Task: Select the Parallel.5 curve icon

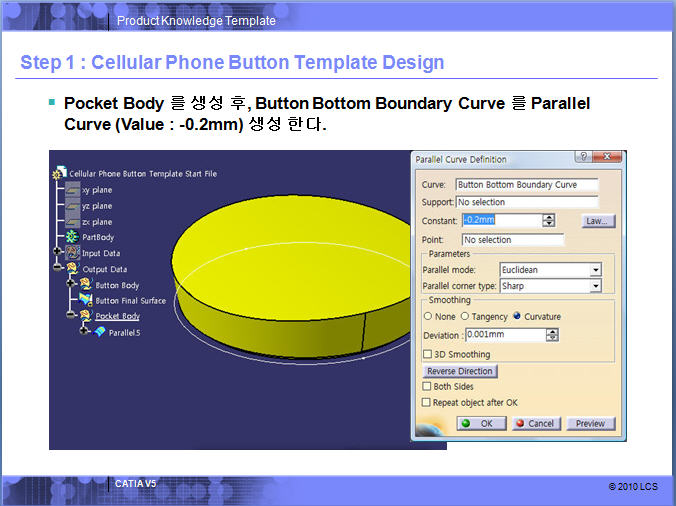Action: [99, 332]
